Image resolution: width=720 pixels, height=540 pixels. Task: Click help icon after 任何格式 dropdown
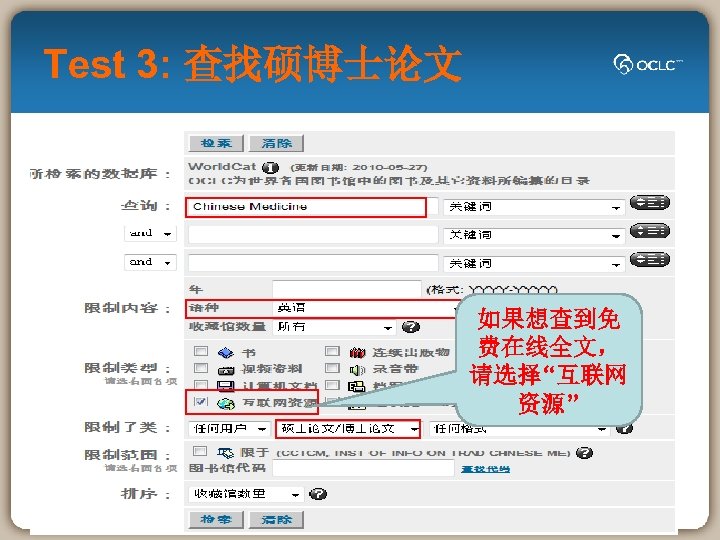[624, 428]
